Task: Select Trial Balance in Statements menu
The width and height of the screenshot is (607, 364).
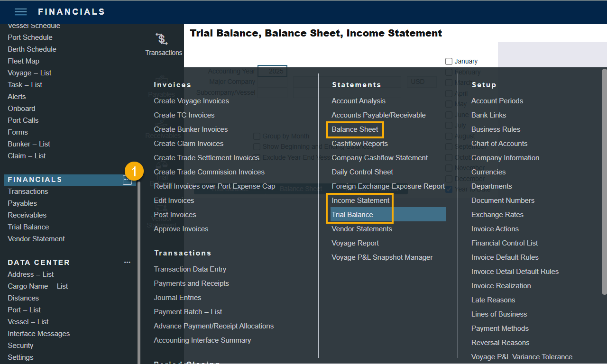Action: point(352,215)
